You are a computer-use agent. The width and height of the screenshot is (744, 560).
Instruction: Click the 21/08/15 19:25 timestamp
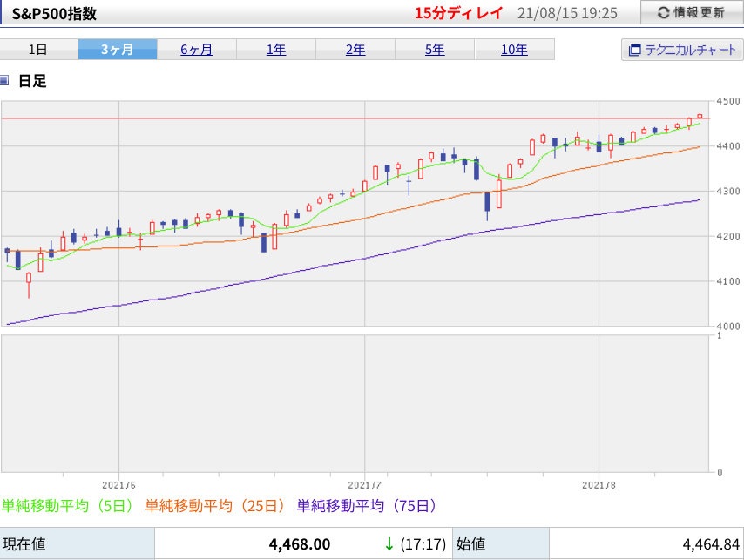point(567,13)
